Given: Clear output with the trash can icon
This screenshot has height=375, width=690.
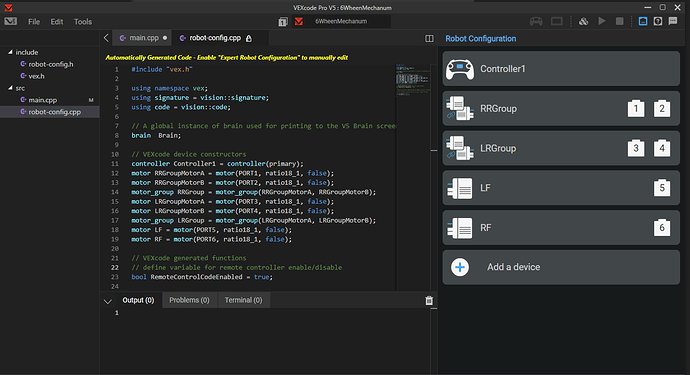Looking at the screenshot, I should 429,301.
